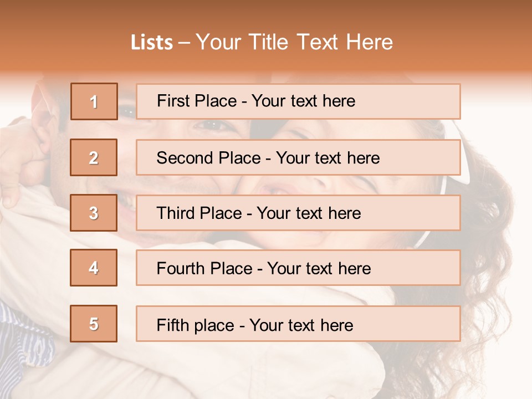532x399 pixels.
Task: Select the number 4 square
Action: pyautogui.click(x=94, y=268)
